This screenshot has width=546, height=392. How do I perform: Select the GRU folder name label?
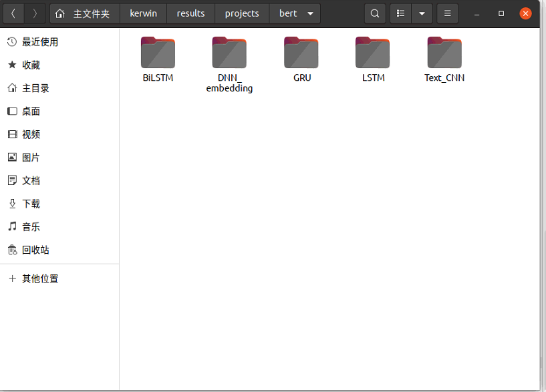[x=302, y=77]
